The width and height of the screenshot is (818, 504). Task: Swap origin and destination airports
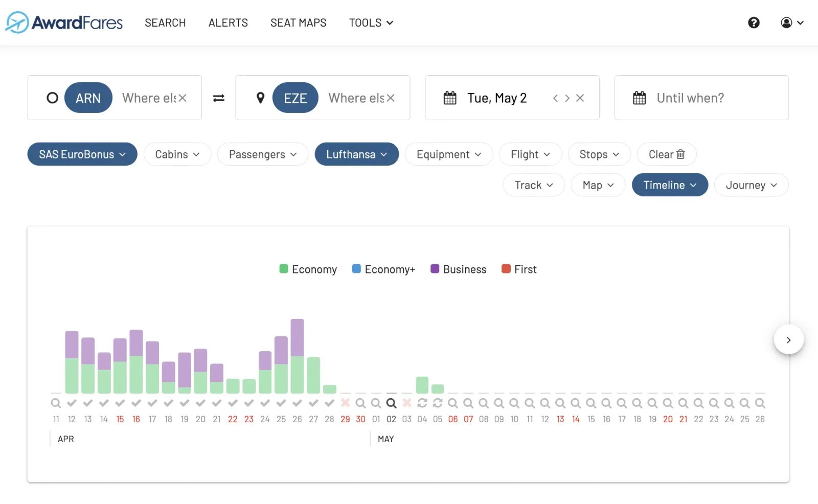pyautogui.click(x=219, y=98)
